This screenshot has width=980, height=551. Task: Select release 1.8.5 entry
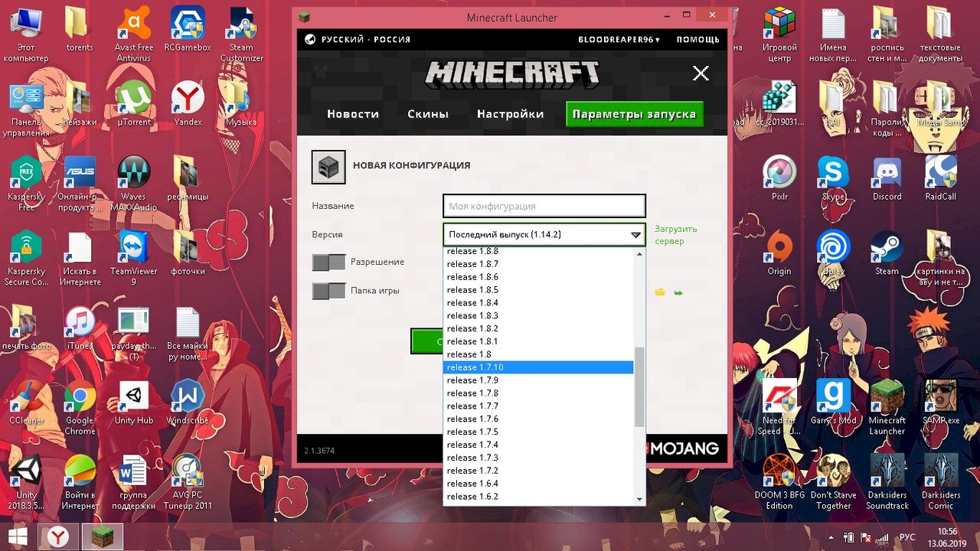click(539, 290)
